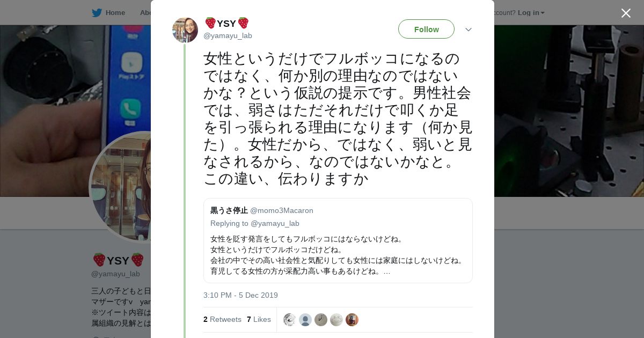Close the tweet overlay with X

click(626, 13)
